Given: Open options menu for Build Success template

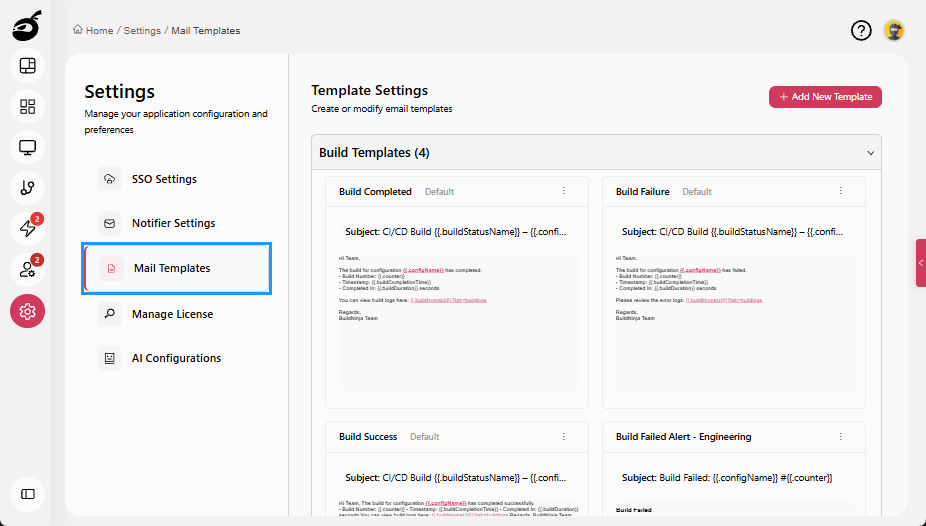Looking at the screenshot, I should point(563,436).
